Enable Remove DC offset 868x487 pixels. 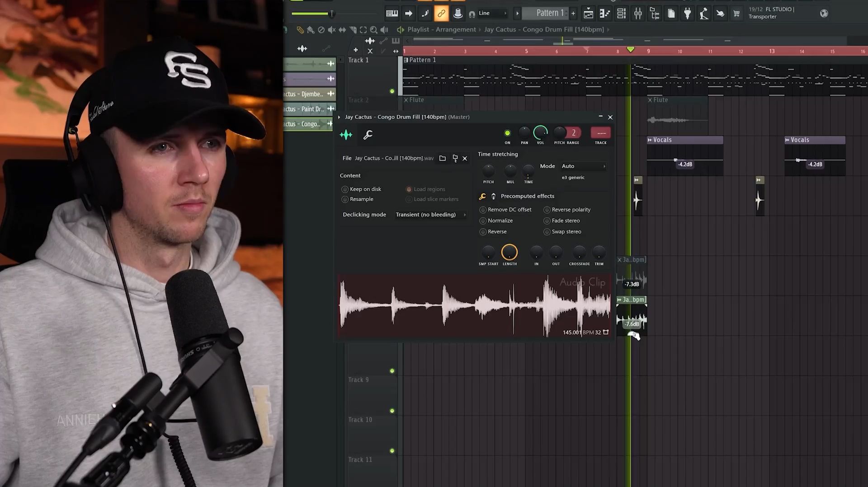pos(505,210)
